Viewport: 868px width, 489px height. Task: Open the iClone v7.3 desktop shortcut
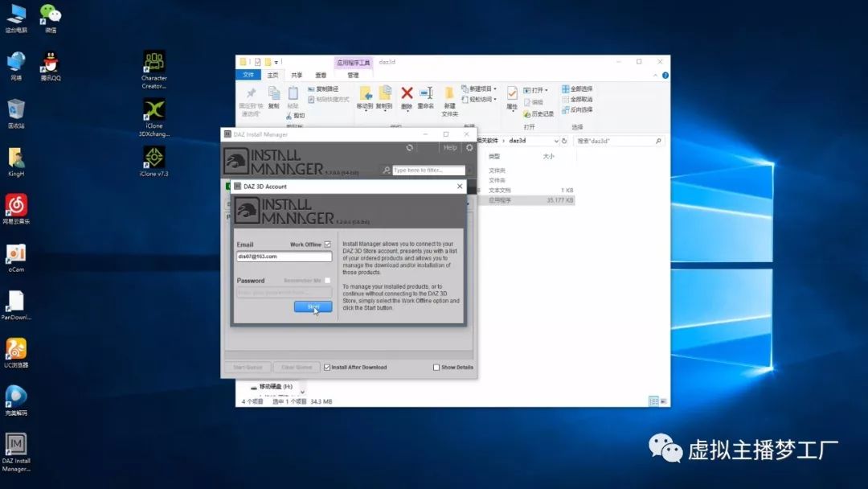tap(154, 161)
